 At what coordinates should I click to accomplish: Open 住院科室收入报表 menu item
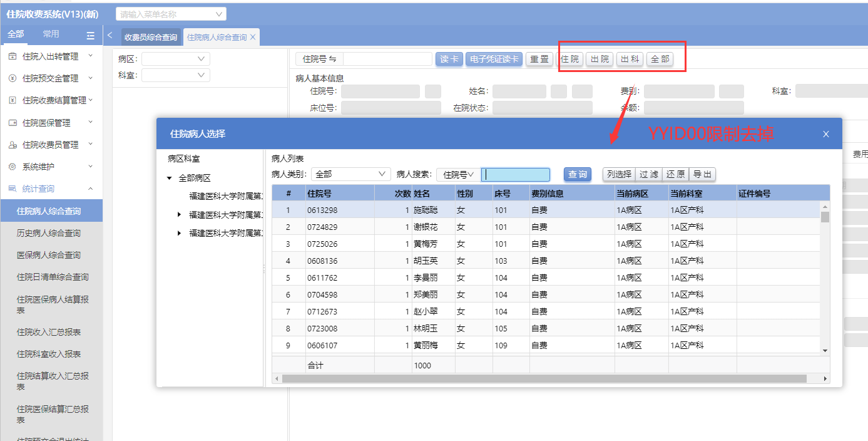coord(49,354)
